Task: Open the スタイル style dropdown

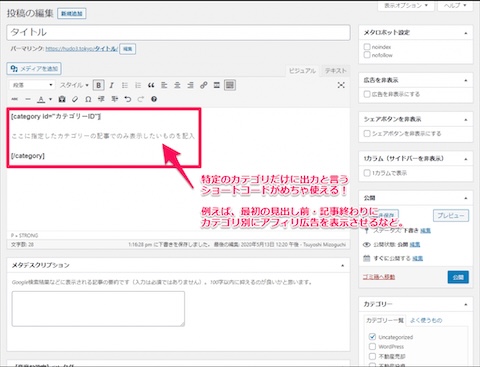Action: pyautogui.click(x=74, y=85)
